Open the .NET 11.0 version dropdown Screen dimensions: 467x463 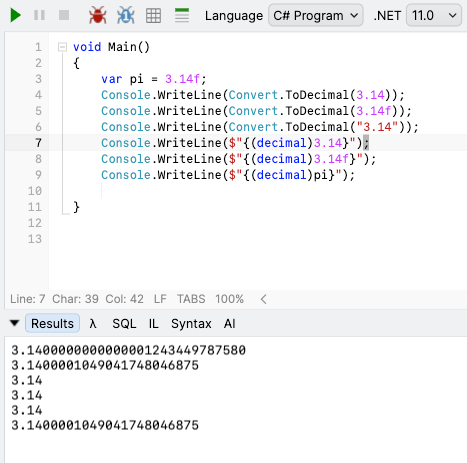(x=434, y=15)
